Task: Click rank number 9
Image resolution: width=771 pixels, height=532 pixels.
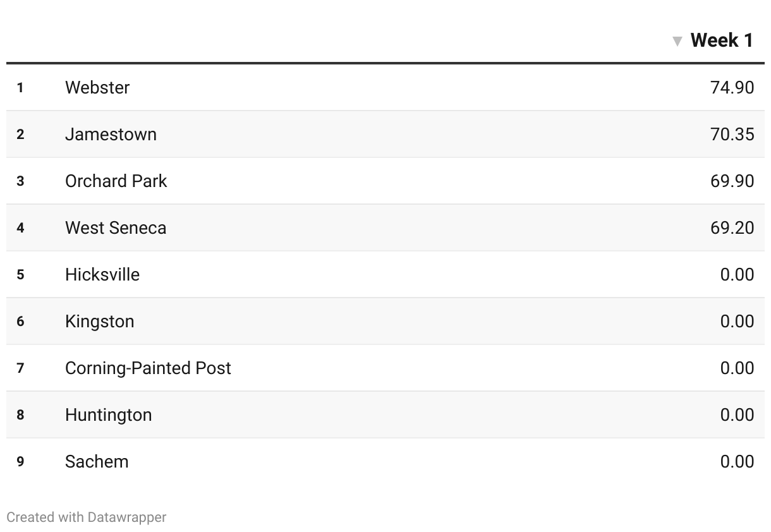Action: 20,461
